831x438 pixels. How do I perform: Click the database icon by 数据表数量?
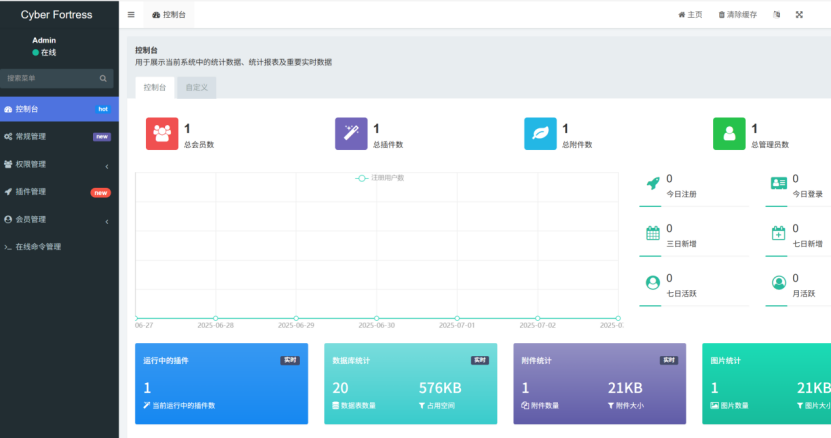[x=335, y=406]
